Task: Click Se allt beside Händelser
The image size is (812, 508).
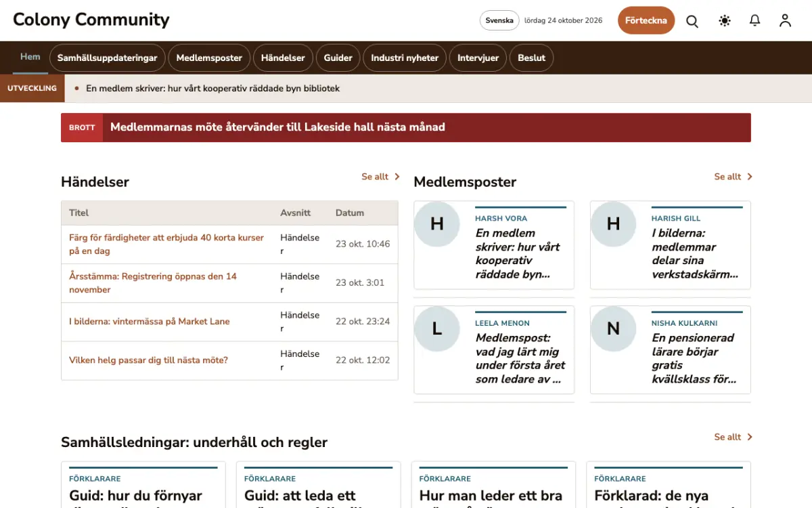Action: (x=381, y=177)
